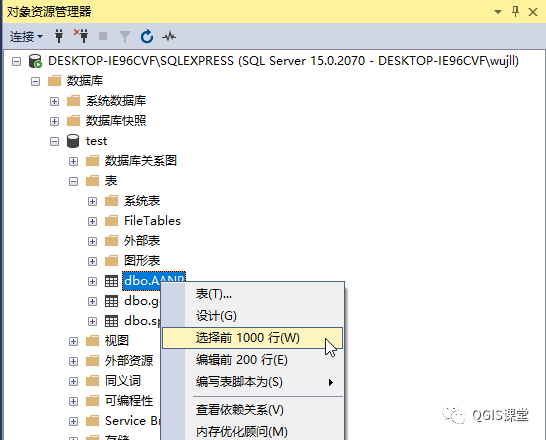Click the 外部表 folder icon
The height and width of the screenshot is (440, 546).
tap(111, 241)
